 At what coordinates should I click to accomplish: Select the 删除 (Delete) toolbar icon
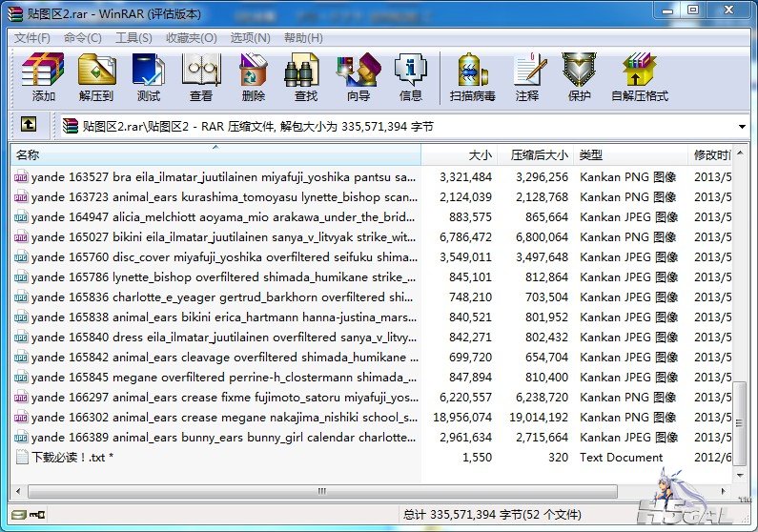point(254,78)
